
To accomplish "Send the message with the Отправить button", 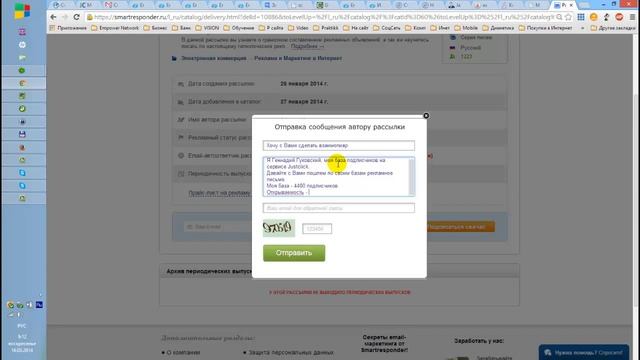I will 294,253.
